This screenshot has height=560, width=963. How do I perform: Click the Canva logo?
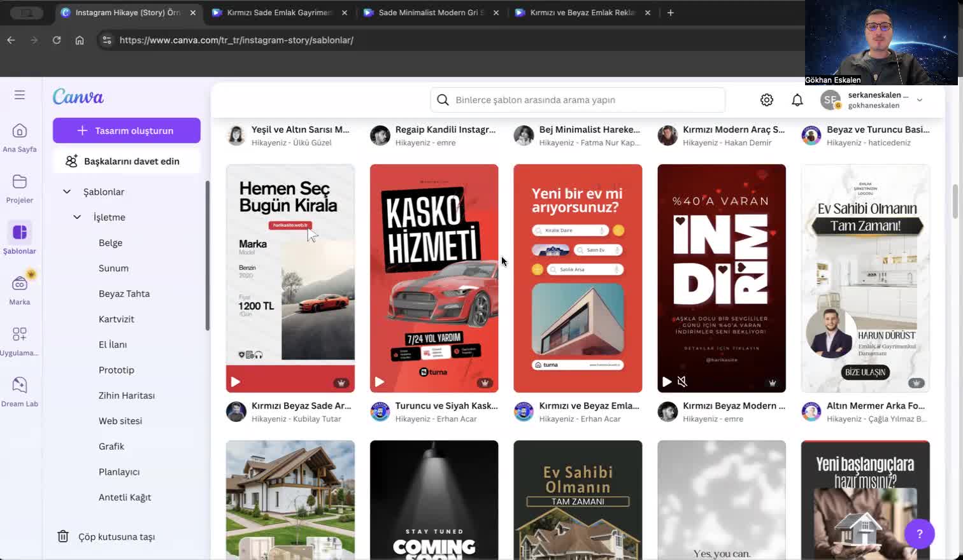click(78, 97)
